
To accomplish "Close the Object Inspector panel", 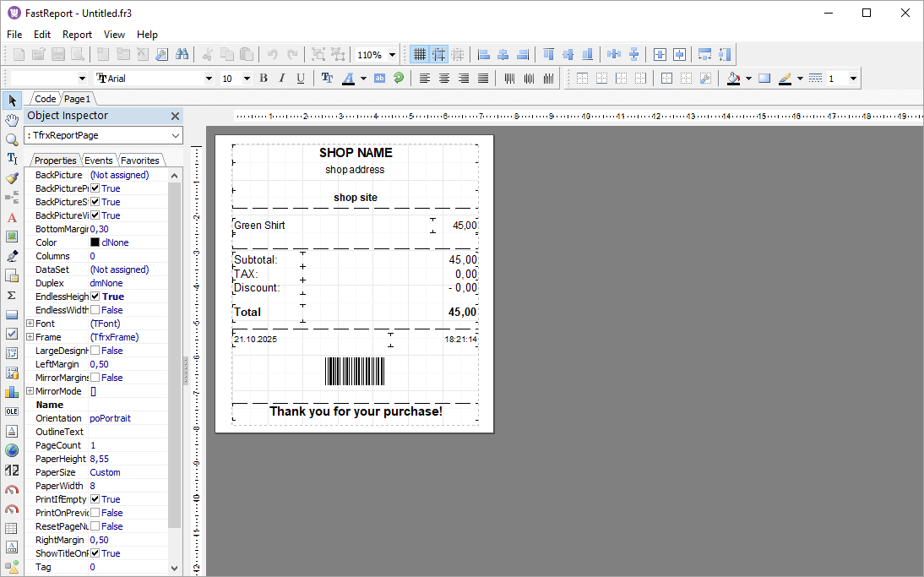I will click(175, 116).
